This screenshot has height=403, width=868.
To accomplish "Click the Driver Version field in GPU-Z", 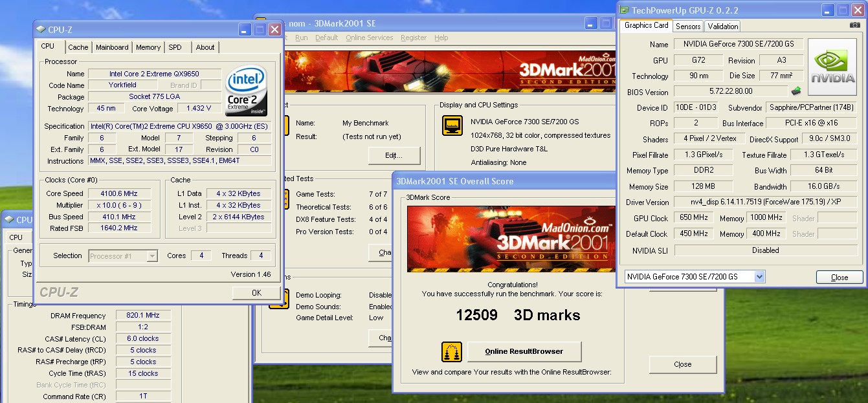I will [x=766, y=202].
